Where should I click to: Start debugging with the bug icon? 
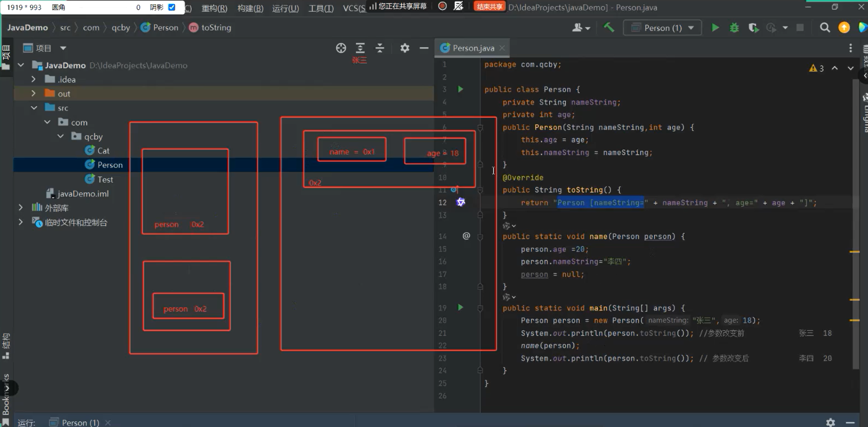pyautogui.click(x=734, y=28)
